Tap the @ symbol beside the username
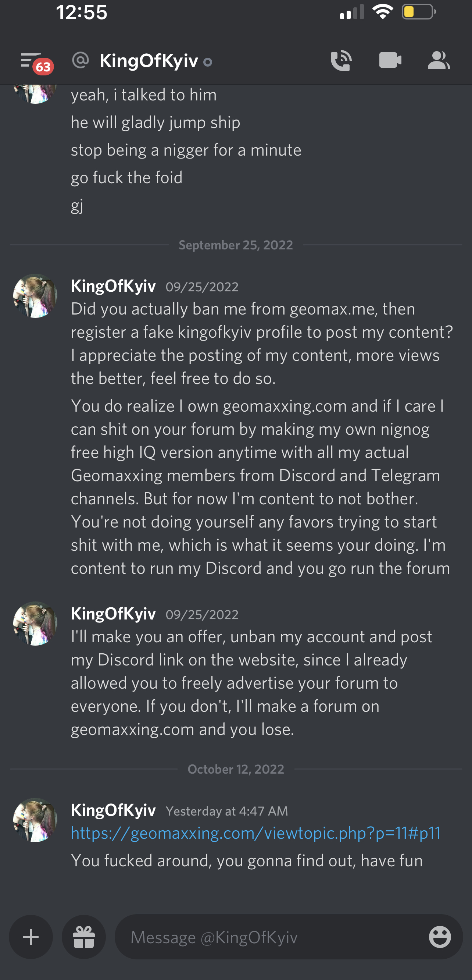The height and width of the screenshot is (980, 472). click(x=80, y=60)
